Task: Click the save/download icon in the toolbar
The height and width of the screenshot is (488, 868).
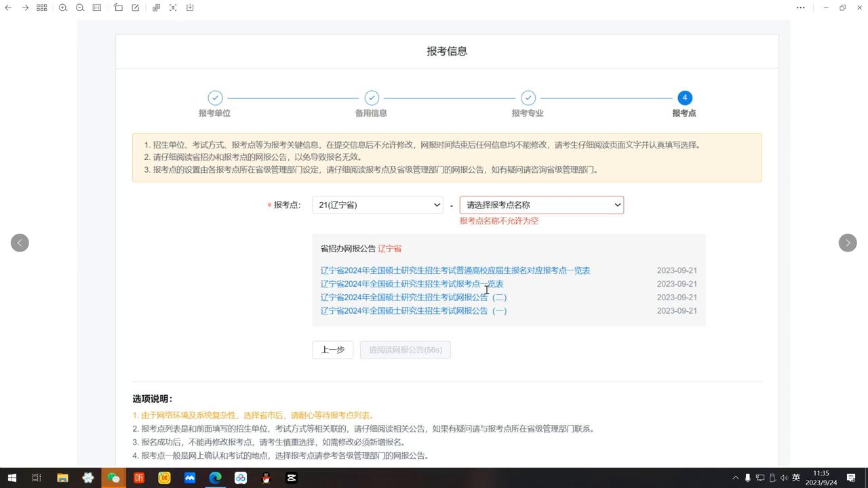Action: click(191, 7)
